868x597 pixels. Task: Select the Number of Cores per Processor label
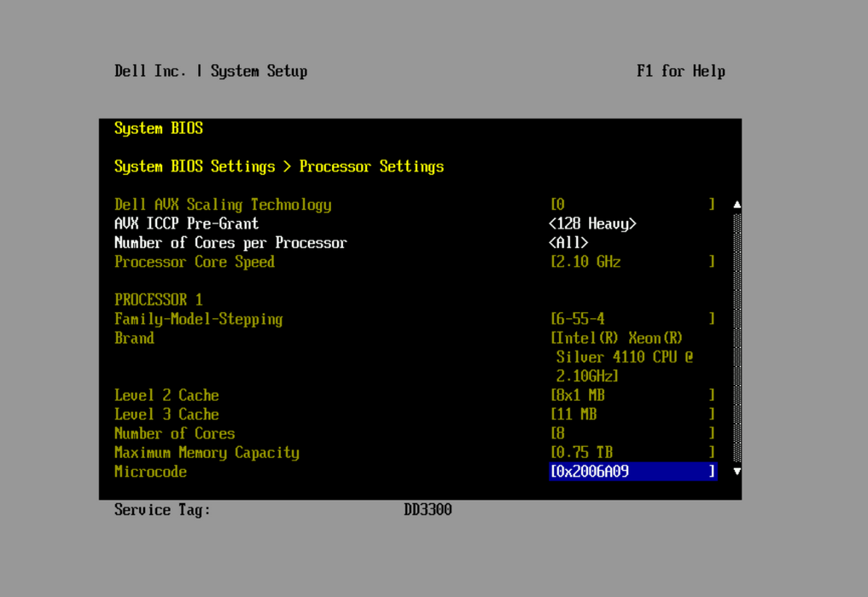(230, 243)
